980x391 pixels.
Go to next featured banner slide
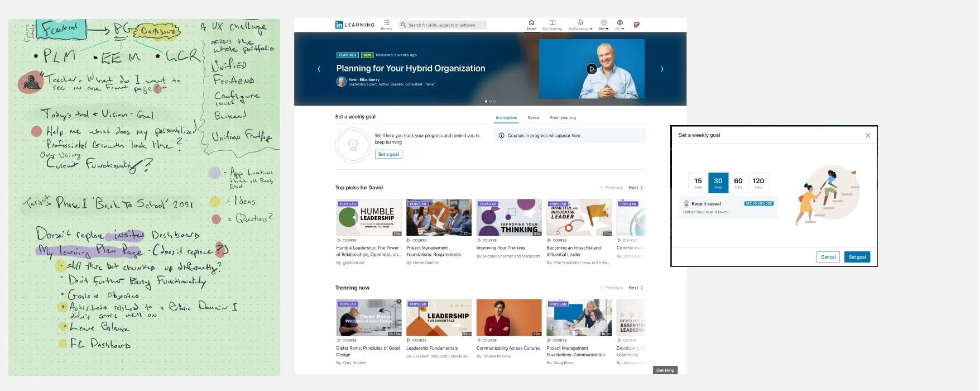pos(662,69)
